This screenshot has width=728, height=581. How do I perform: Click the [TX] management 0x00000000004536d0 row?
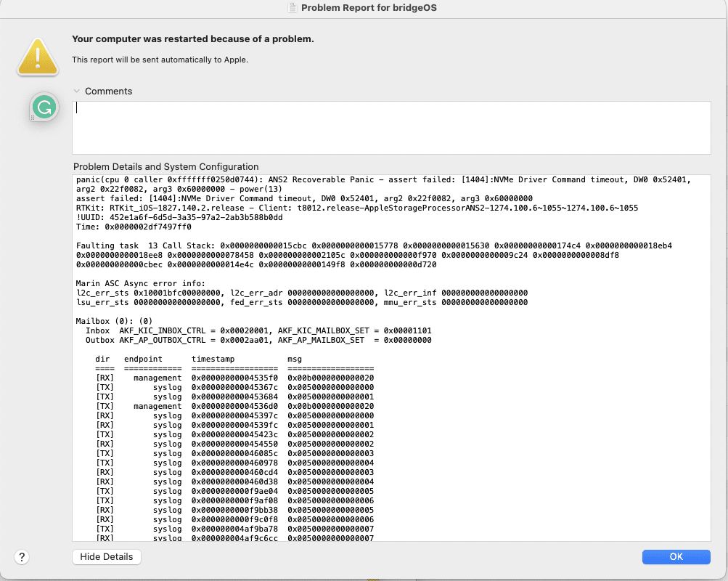(235, 407)
